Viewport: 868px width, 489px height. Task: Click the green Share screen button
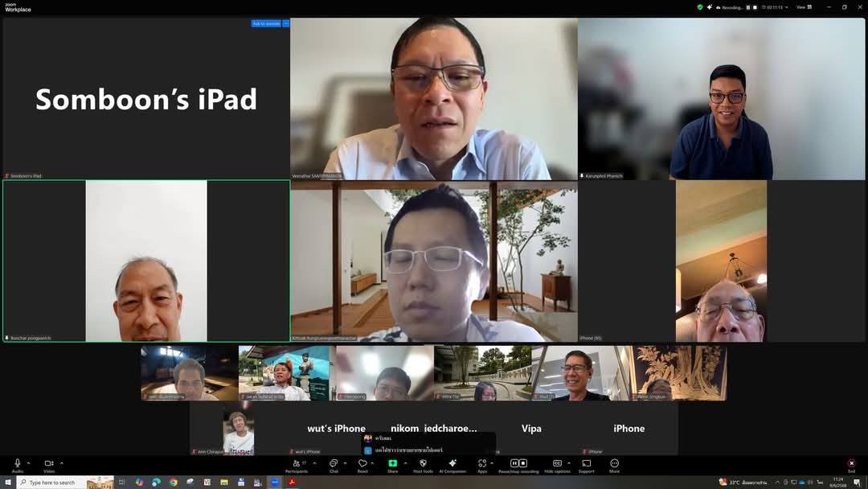pyautogui.click(x=392, y=464)
